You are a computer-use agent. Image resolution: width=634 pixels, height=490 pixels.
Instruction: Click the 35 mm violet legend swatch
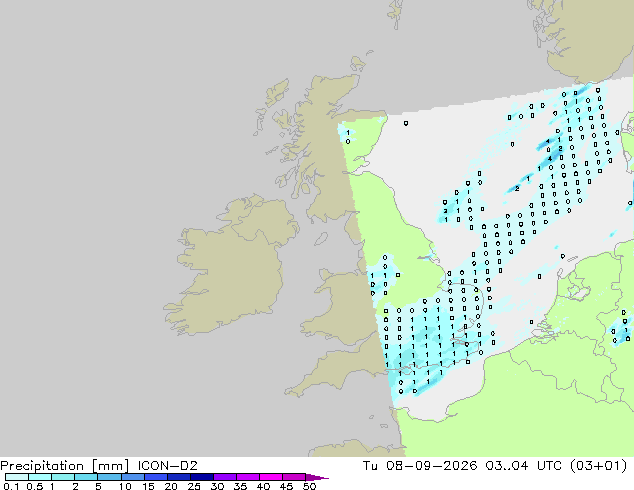[248, 477]
